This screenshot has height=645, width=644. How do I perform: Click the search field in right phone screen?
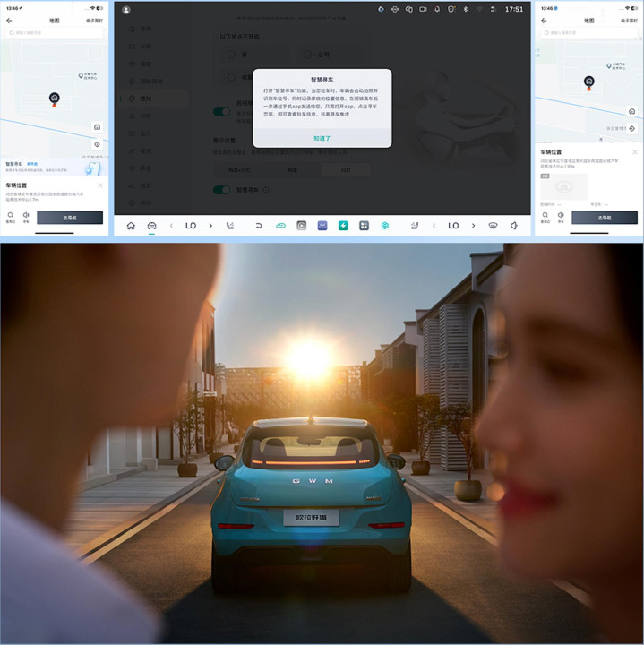588,32
